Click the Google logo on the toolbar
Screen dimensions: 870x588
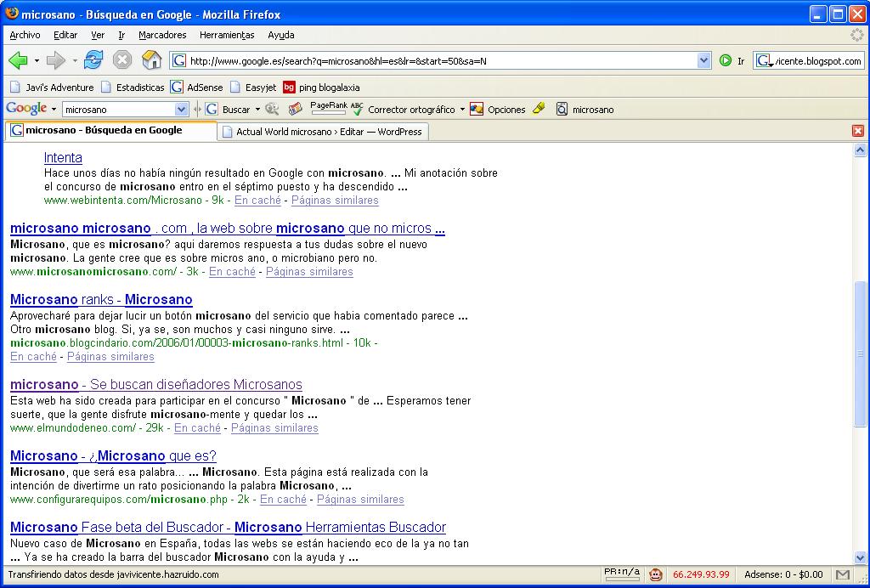[x=26, y=108]
